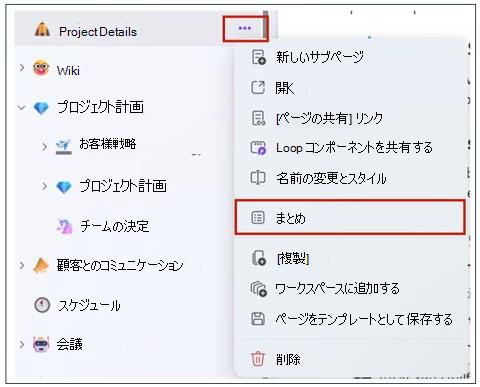The image size is (480, 387).
Task: Expand the 顧客とのコミュニケーション chevron
Action: [x=22, y=265]
